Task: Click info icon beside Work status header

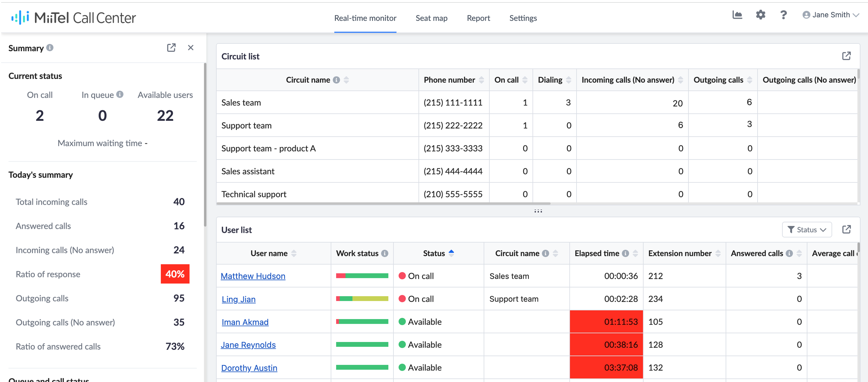Action: [x=384, y=253]
